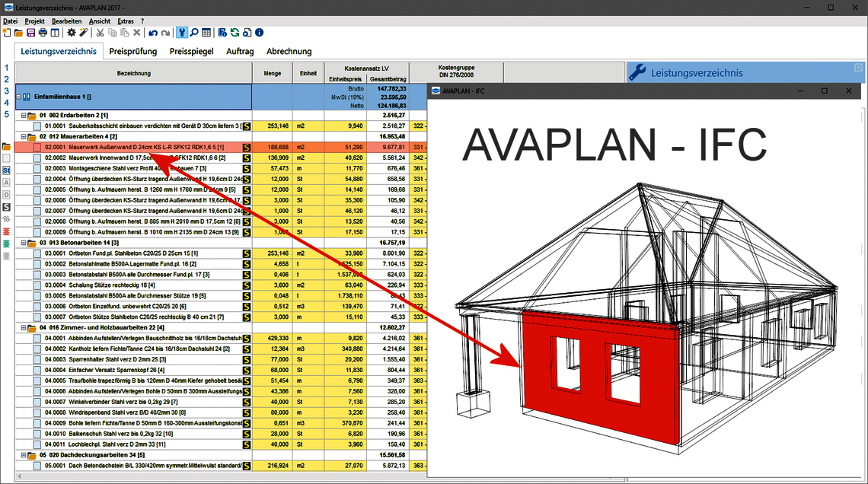Viewport: 868px width, 484px height.
Task: Tick the square box of row 05.0001
Action: point(37,466)
